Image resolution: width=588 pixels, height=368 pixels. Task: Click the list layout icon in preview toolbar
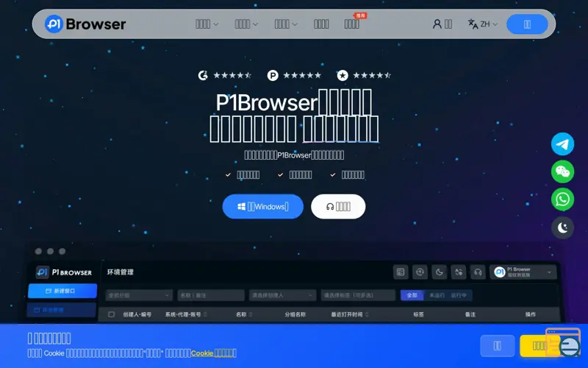(401, 272)
